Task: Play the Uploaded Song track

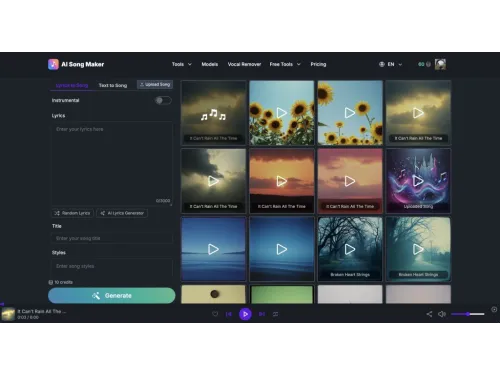Action: coord(418,181)
